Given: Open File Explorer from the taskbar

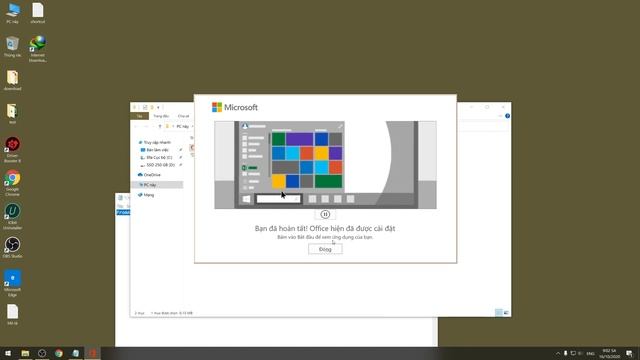Looking at the screenshot, I should coord(25,353).
